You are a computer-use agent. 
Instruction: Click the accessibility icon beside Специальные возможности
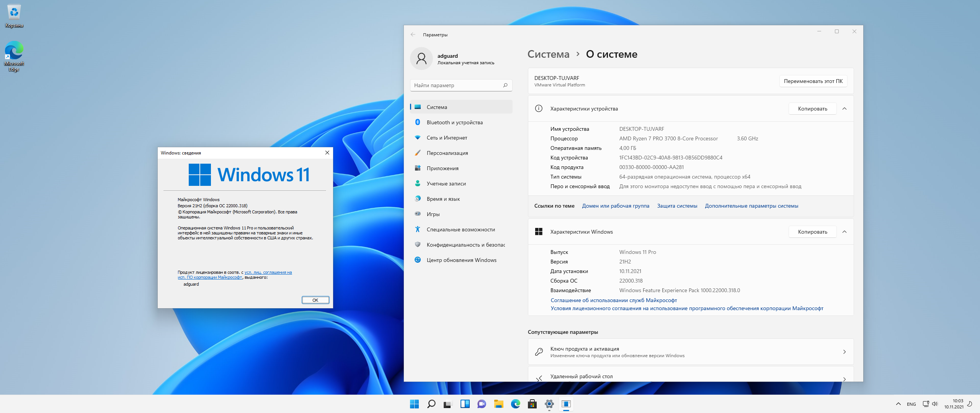[418, 229]
